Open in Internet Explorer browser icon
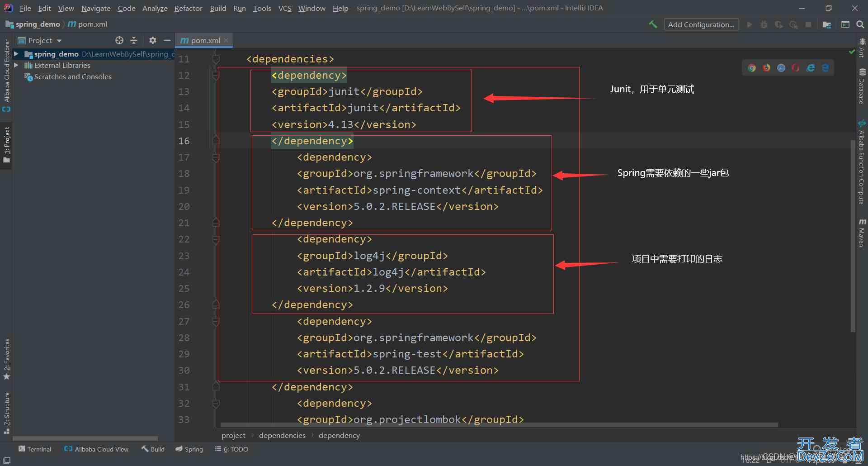Viewport: 868px width, 466px height. click(x=811, y=68)
